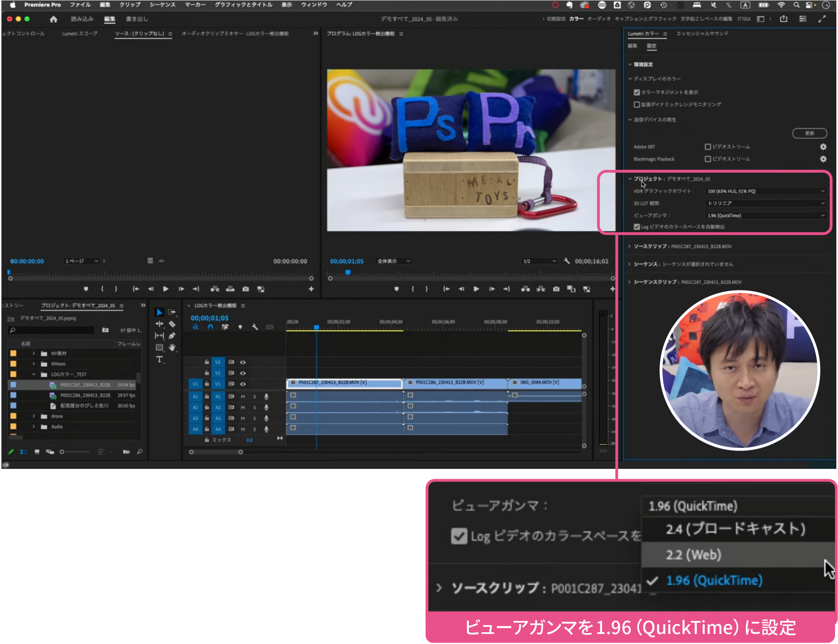Select the Selection tool in the timeline toolbox
838x644 pixels.
point(159,313)
